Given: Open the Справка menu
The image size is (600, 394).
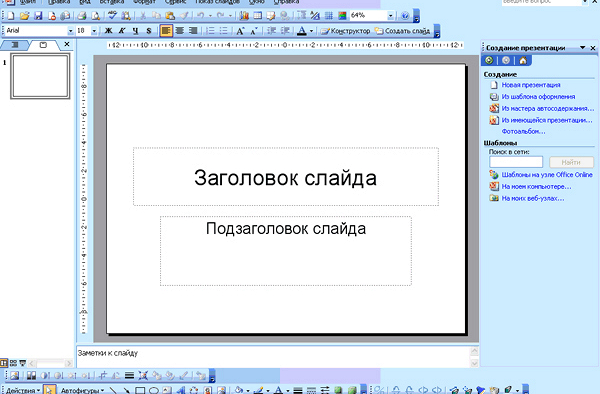Looking at the screenshot, I should click(286, 2).
